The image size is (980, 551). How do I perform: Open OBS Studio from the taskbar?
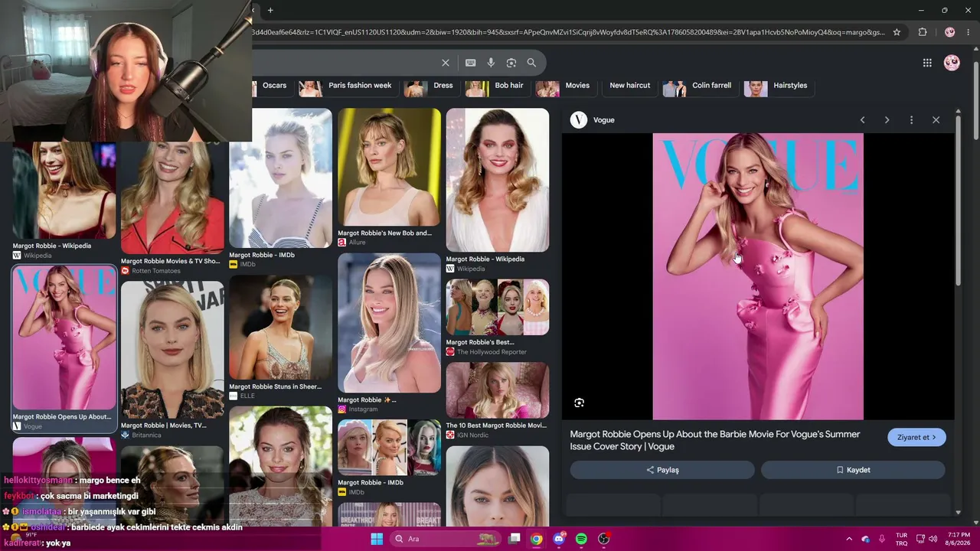click(603, 539)
